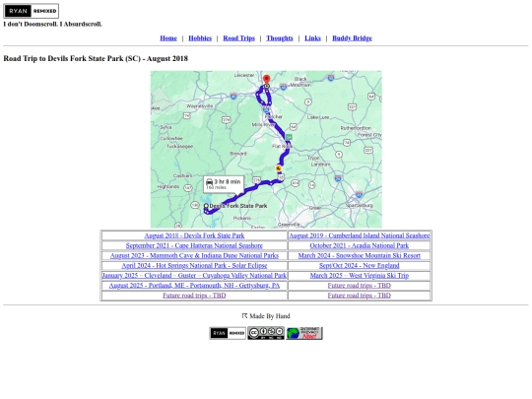Click the Creative Commons license badge

266,333
